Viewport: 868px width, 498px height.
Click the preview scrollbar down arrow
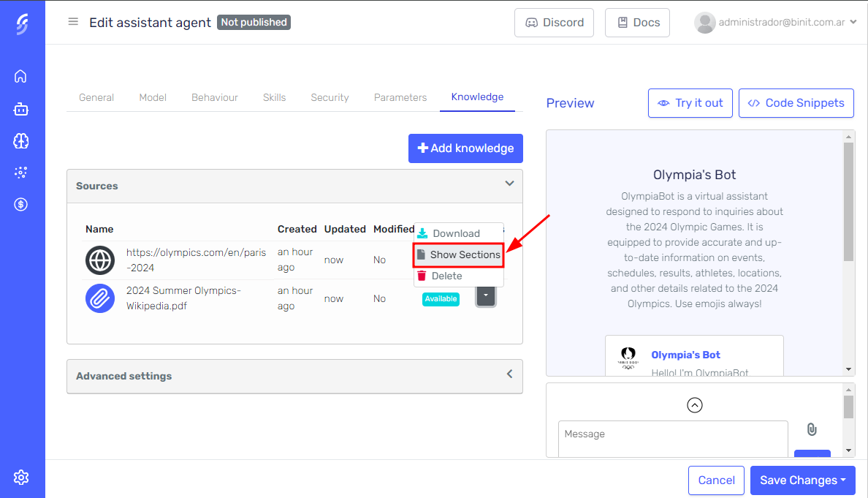point(848,369)
